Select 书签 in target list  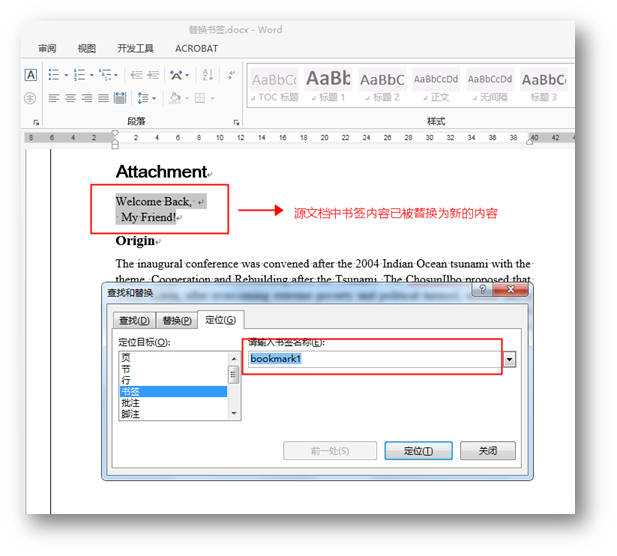coord(173,392)
